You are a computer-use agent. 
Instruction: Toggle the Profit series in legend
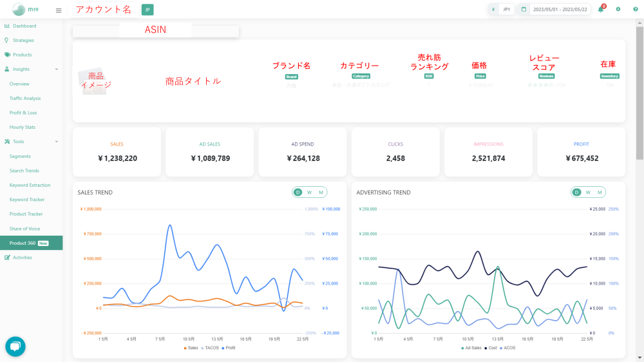230,348
